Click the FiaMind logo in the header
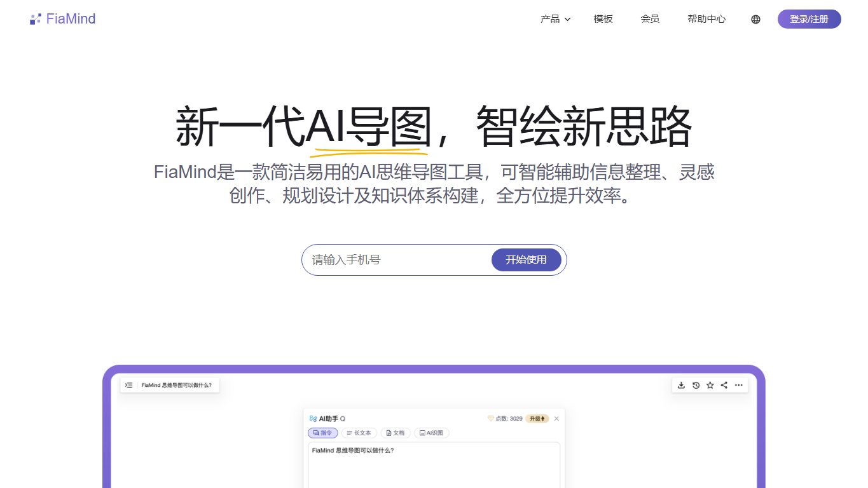This screenshot has width=868, height=488. (62, 19)
